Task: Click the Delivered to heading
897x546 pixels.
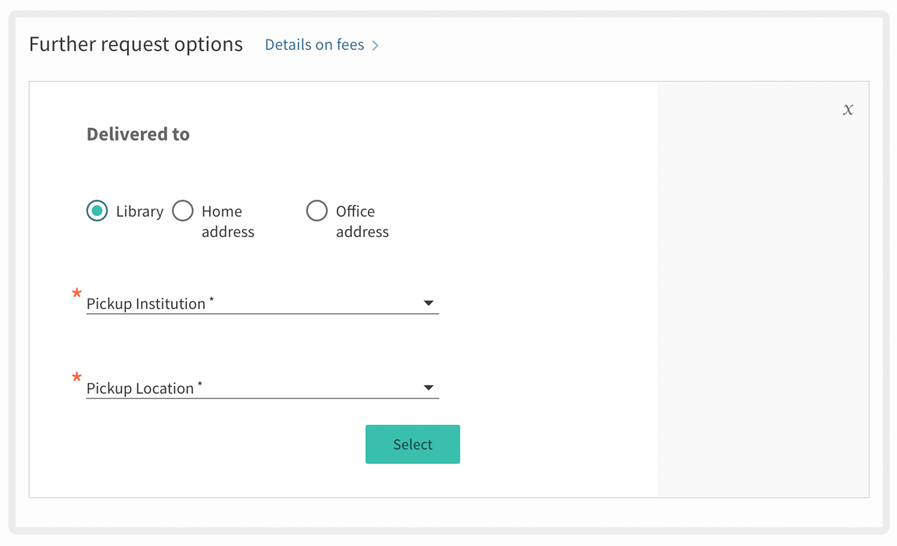Action: click(x=138, y=134)
